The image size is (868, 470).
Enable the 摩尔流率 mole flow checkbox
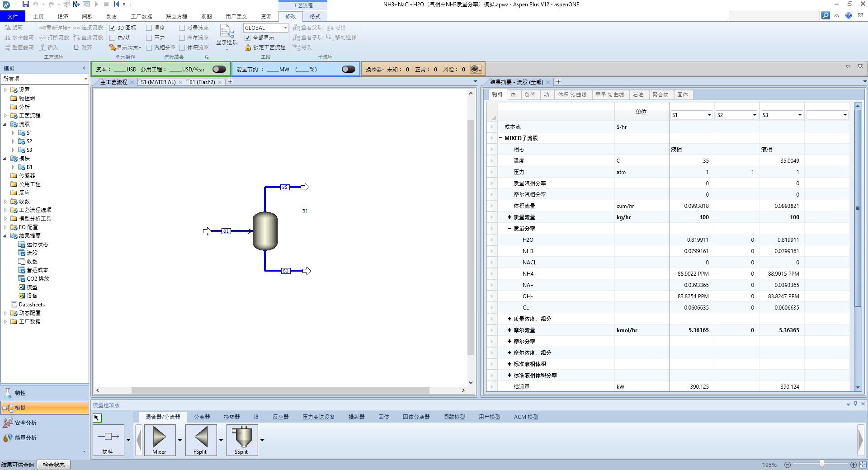[182, 38]
